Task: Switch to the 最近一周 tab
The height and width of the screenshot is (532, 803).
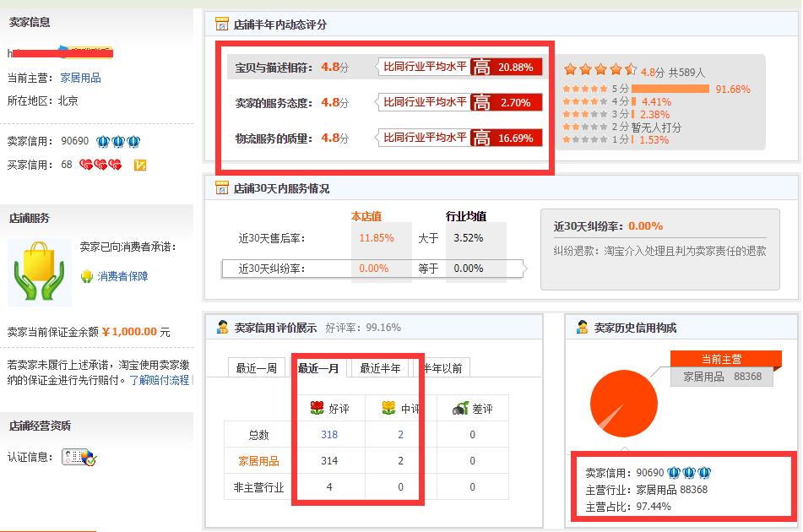Action: click(x=259, y=367)
